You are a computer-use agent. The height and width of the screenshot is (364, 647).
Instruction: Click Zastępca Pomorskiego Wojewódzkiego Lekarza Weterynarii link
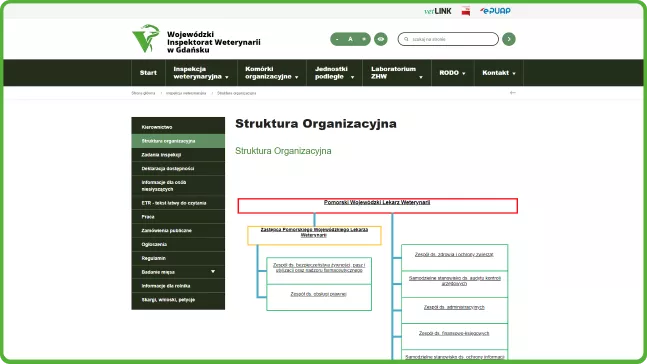(x=314, y=232)
